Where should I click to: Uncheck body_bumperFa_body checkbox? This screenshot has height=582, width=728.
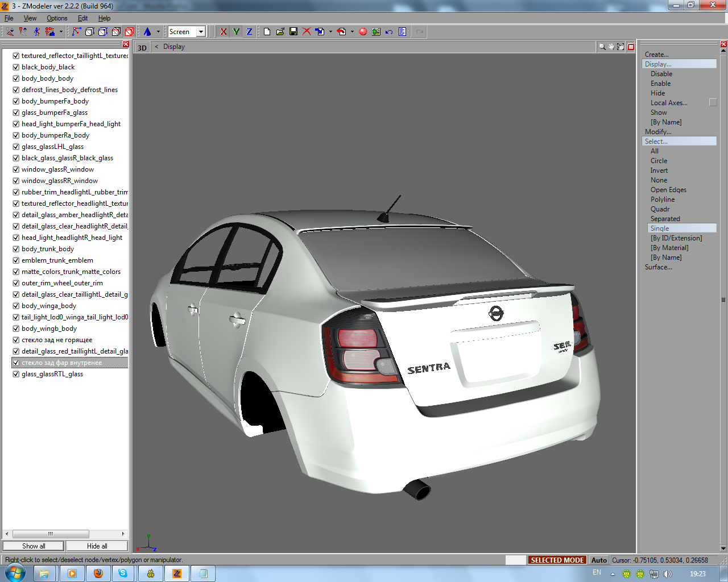16,101
